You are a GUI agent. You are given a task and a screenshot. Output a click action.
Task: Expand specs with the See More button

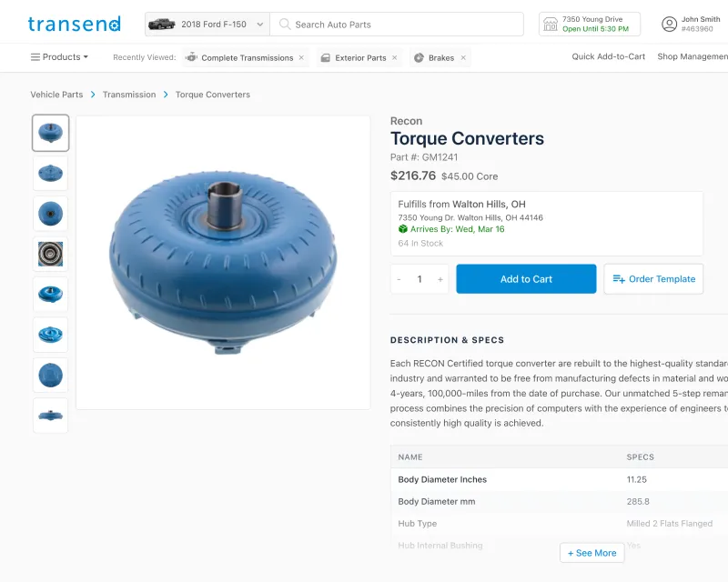click(591, 553)
